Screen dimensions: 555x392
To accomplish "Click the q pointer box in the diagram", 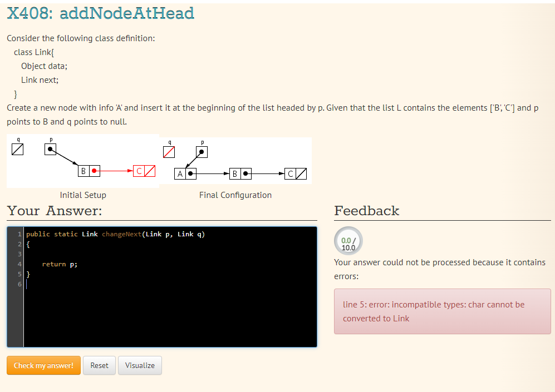I will tap(17, 149).
